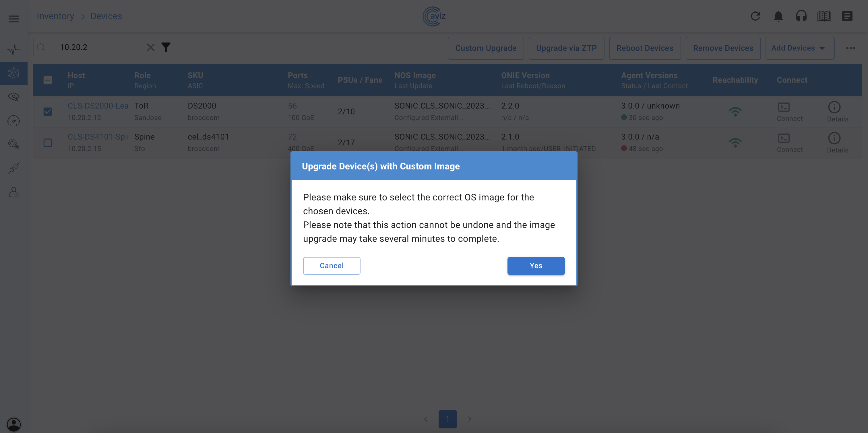868x433 pixels.
Task: Click the Details info icon for CLS-DS2000
Action: (834, 107)
